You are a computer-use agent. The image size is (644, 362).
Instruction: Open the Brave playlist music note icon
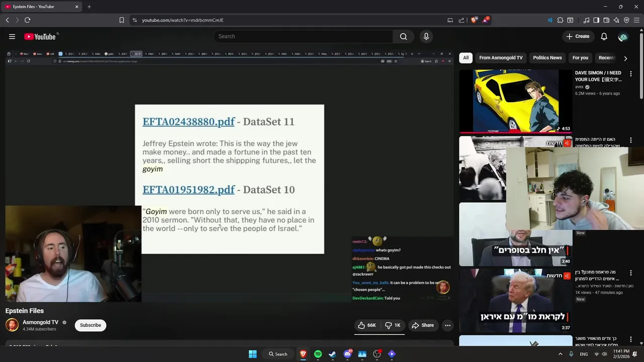pyautogui.click(x=586, y=20)
